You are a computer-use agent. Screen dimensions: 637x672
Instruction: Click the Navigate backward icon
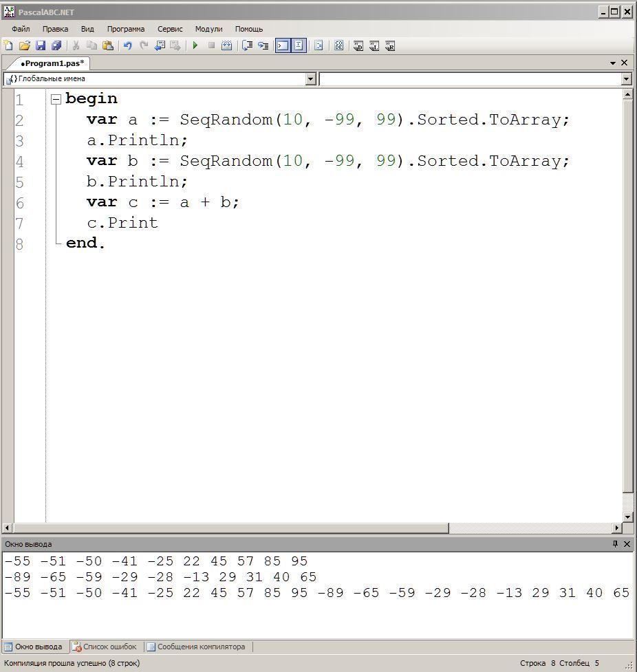click(x=160, y=45)
